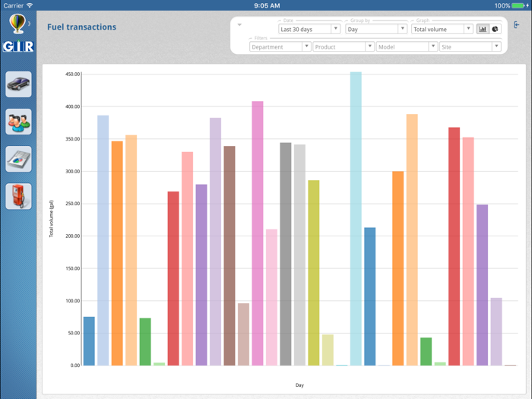The image size is (532, 399).
Task: Switch to bar chart view
Action: point(483,29)
